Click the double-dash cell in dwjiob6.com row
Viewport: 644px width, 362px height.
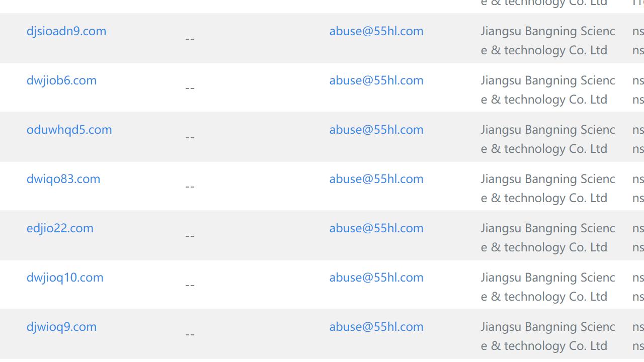tap(190, 88)
